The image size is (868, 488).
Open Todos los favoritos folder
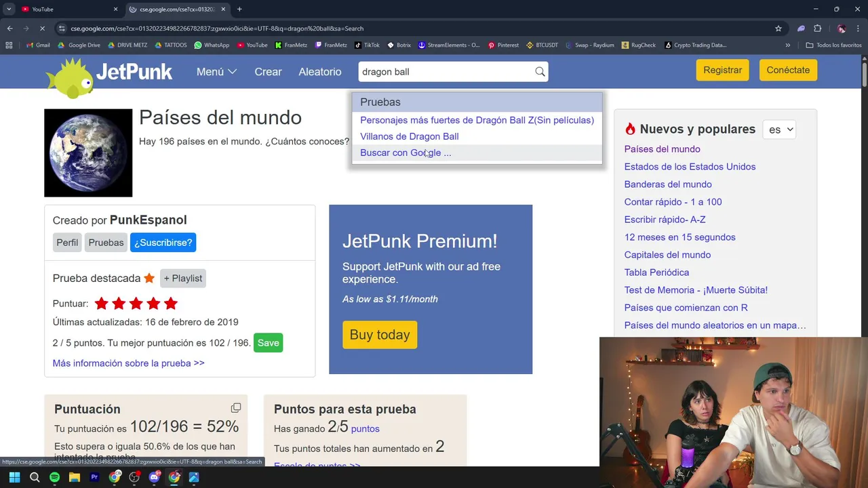pos(834,45)
